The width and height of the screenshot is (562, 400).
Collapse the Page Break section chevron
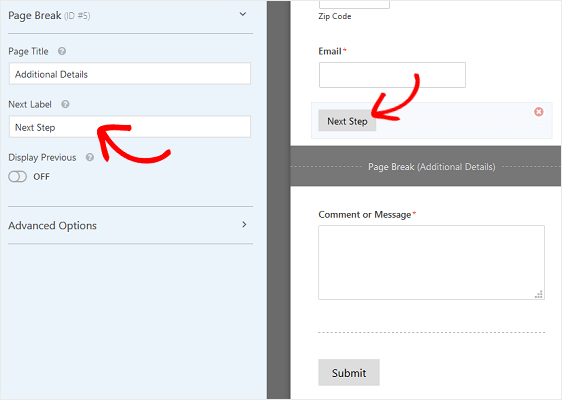243,14
